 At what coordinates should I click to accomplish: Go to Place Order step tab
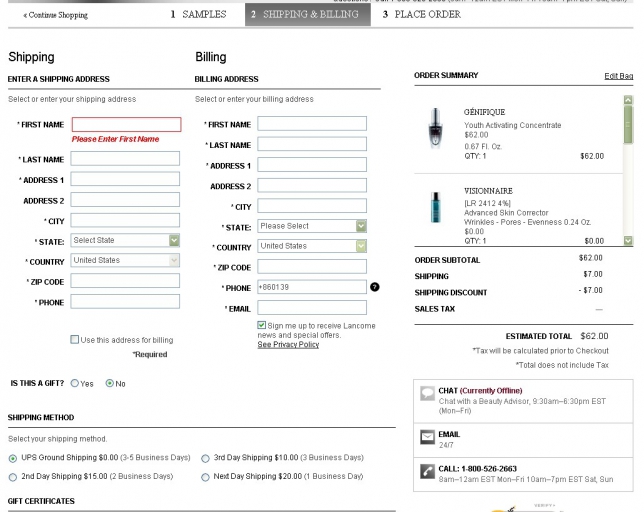pos(422,14)
